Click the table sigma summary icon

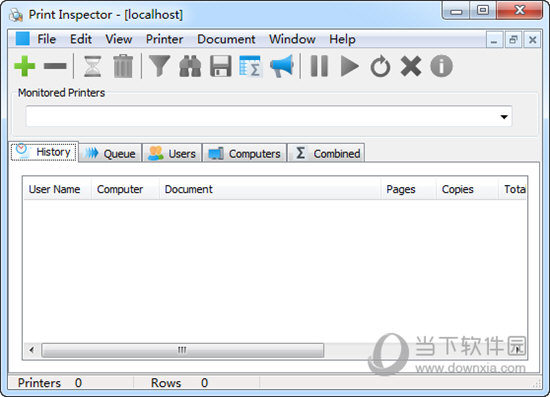(250, 66)
